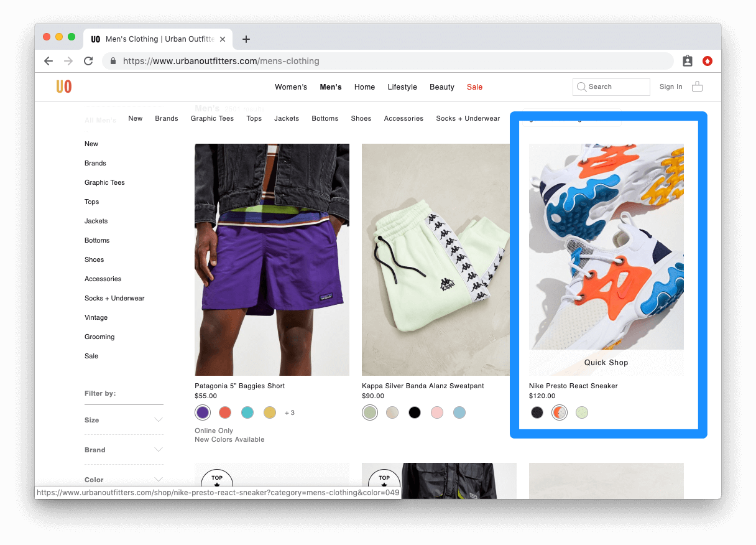Open the Beauty menu
756x545 pixels.
click(442, 87)
